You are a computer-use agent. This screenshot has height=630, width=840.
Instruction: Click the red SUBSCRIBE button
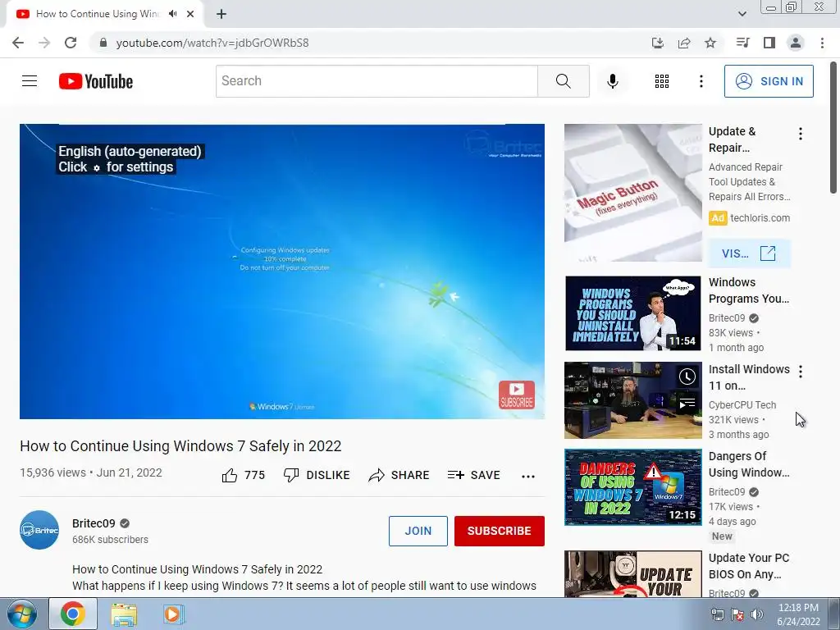click(x=499, y=531)
